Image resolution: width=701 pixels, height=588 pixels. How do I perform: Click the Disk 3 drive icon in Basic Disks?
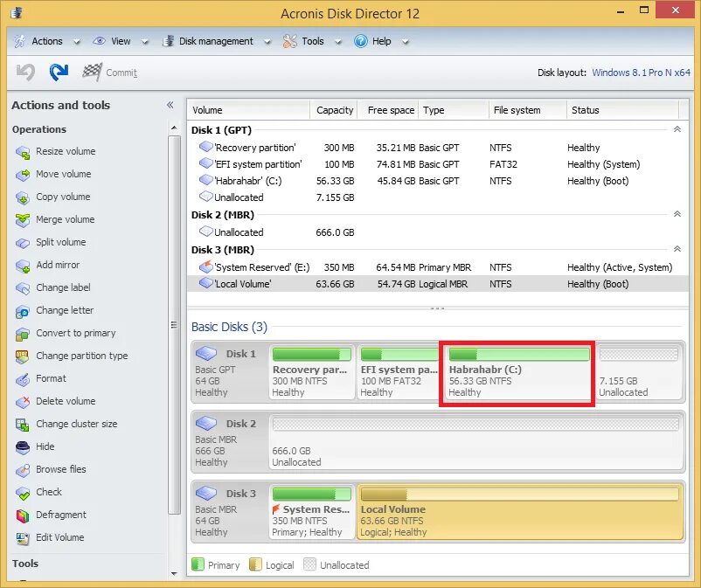click(206, 494)
